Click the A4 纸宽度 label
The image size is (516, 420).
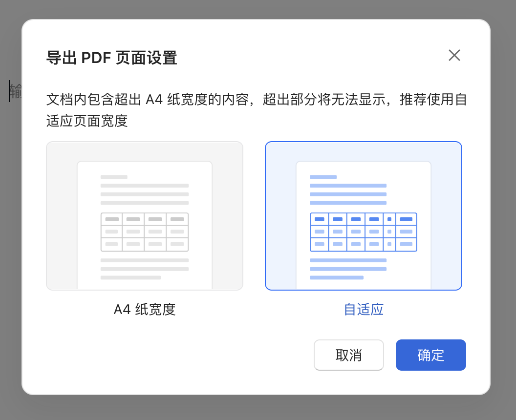click(145, 310)
